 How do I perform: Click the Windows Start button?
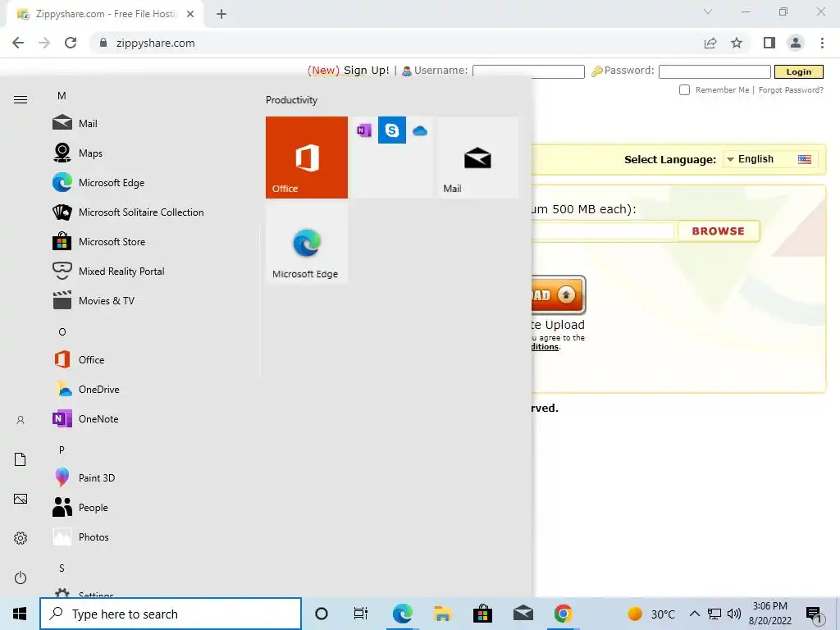[20, 614]
